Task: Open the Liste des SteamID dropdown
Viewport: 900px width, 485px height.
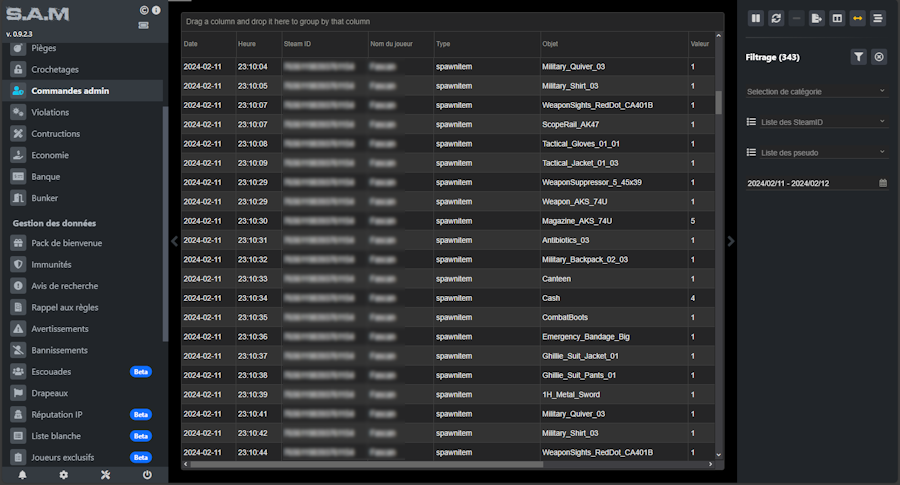Action: [x=816, y=122]
